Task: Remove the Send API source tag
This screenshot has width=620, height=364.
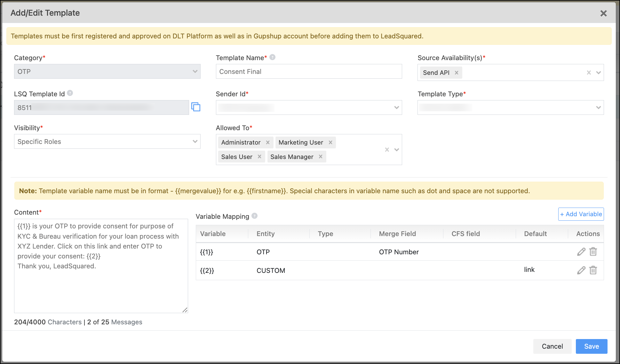Action: pyautogui.click(x=457, y=72)
